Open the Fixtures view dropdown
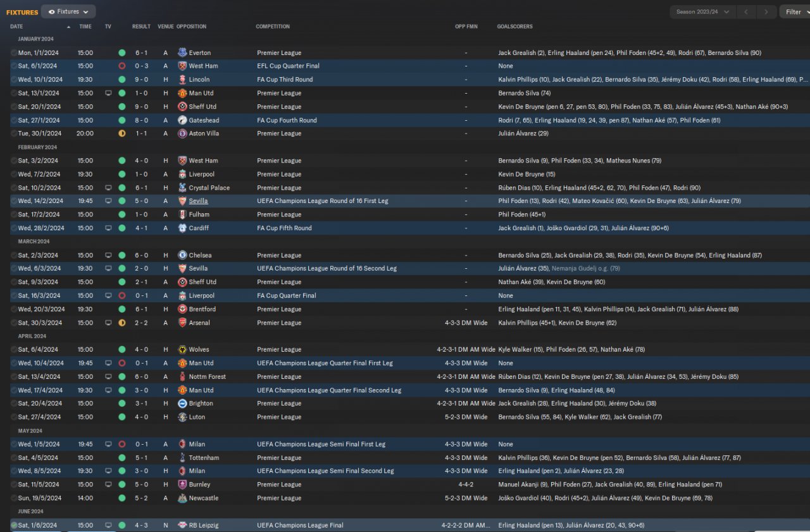The image size is (810, 532). (x=68, y=11)
